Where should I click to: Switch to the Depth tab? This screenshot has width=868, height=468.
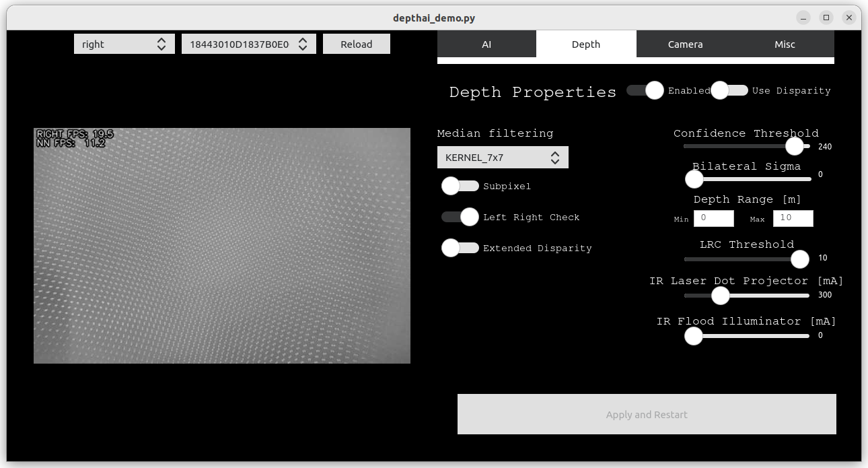[585, 44]
